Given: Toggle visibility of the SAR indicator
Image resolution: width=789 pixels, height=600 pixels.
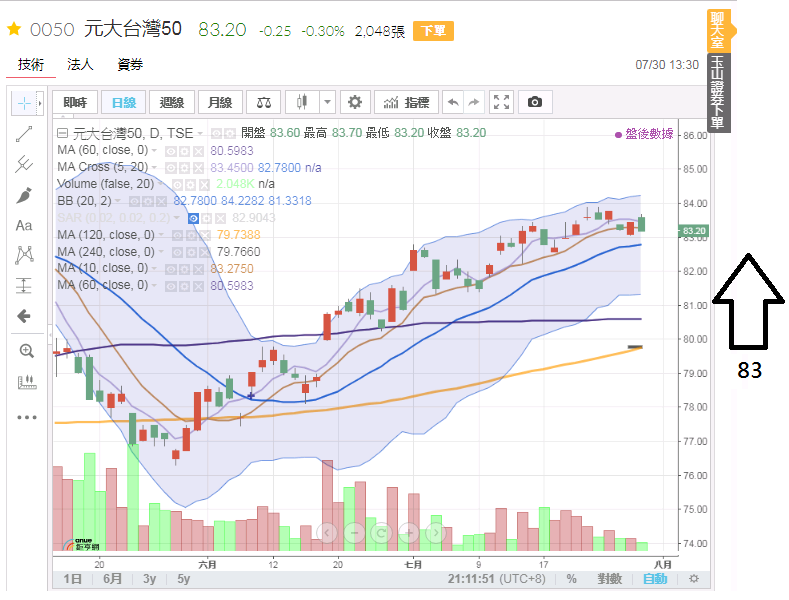Looking at the screenshot, I should tap(192, 217).
